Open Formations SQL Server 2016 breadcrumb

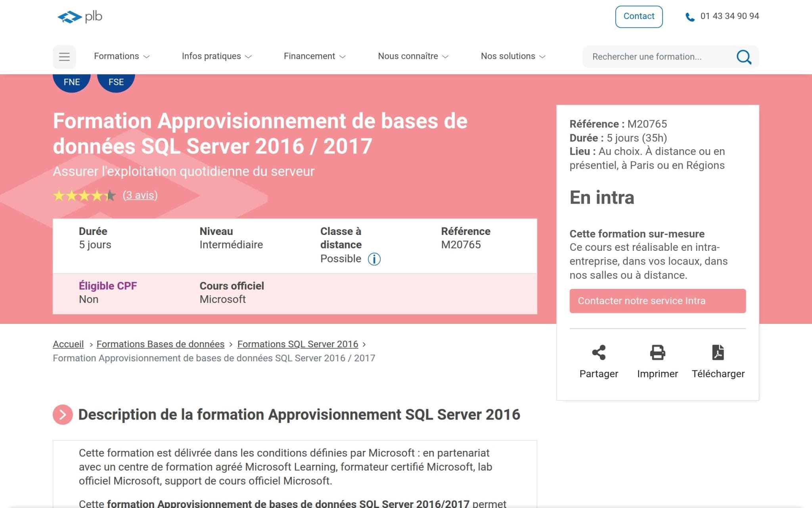point(298,344)
